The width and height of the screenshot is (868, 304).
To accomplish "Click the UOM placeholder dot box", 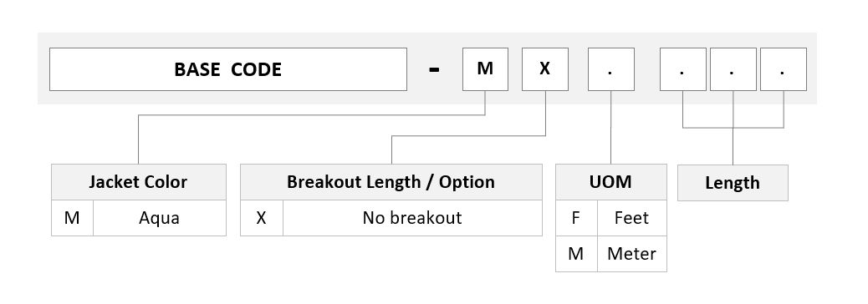I will (611, 69).
